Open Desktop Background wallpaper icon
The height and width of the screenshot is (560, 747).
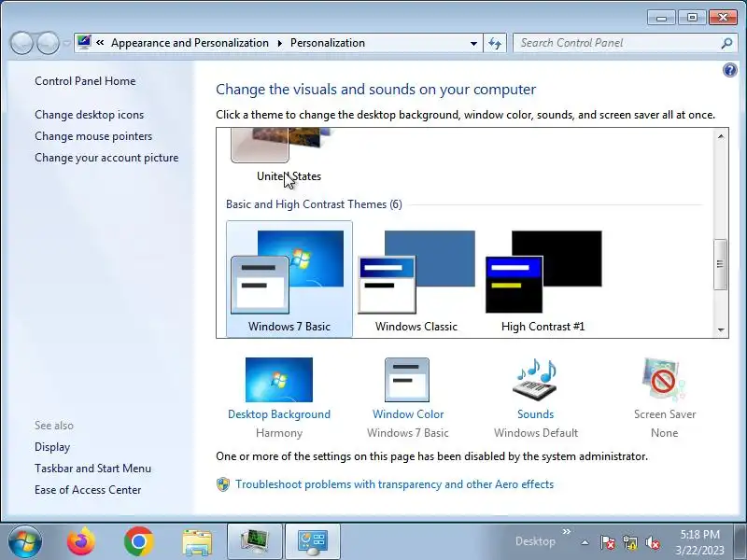point(279,380)
